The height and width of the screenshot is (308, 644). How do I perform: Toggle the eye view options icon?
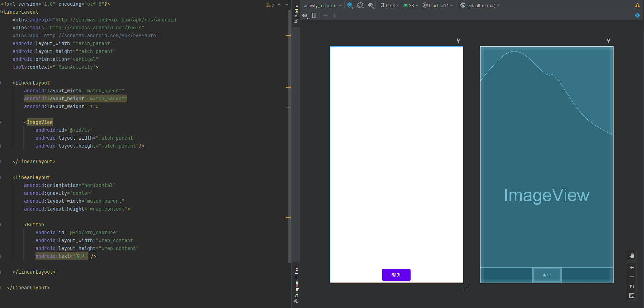coord(305,15)
